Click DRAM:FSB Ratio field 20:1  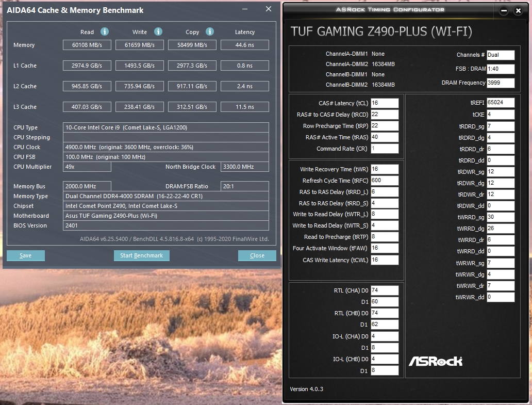coord(245,186)
